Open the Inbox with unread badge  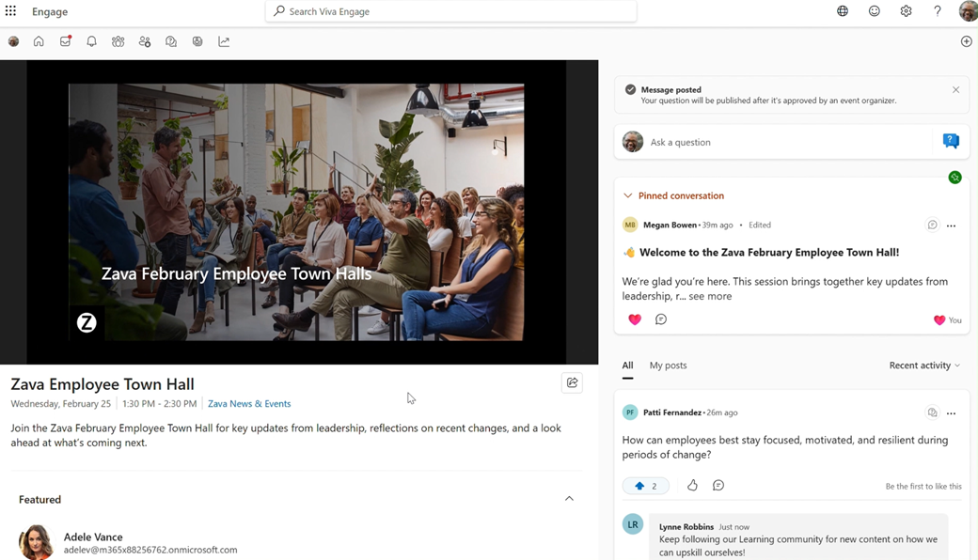point(65,41)
